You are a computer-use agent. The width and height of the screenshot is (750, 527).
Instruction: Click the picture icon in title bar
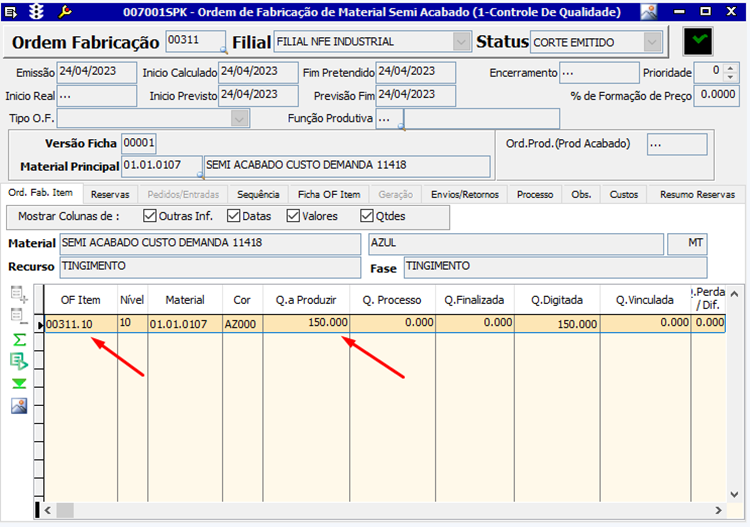649,11
